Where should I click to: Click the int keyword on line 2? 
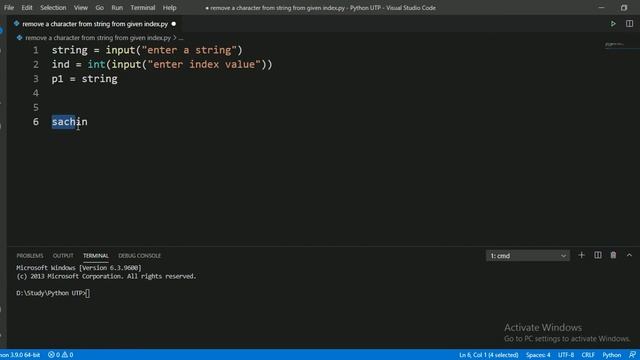point(96,64)
